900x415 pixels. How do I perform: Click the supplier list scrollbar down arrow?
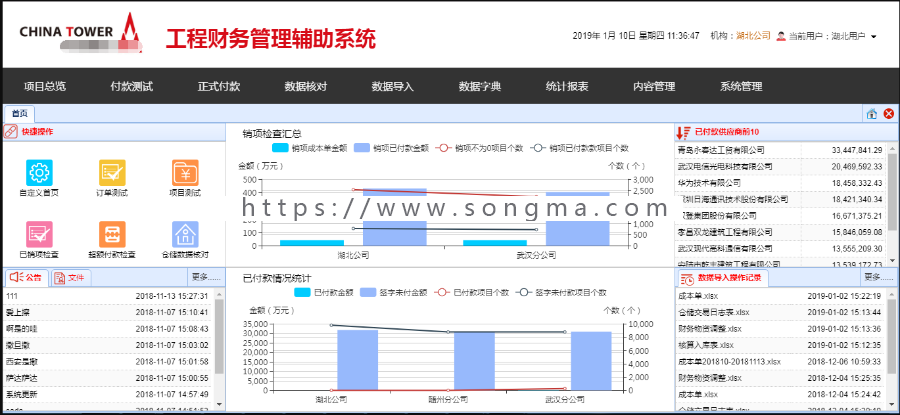coord(892,263)
